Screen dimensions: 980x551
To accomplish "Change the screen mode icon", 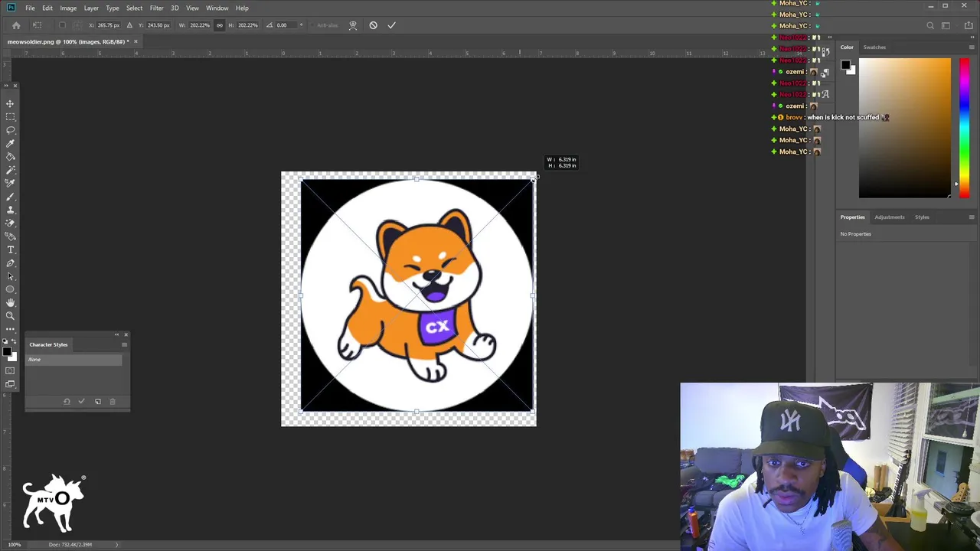I will coord(10,384).
